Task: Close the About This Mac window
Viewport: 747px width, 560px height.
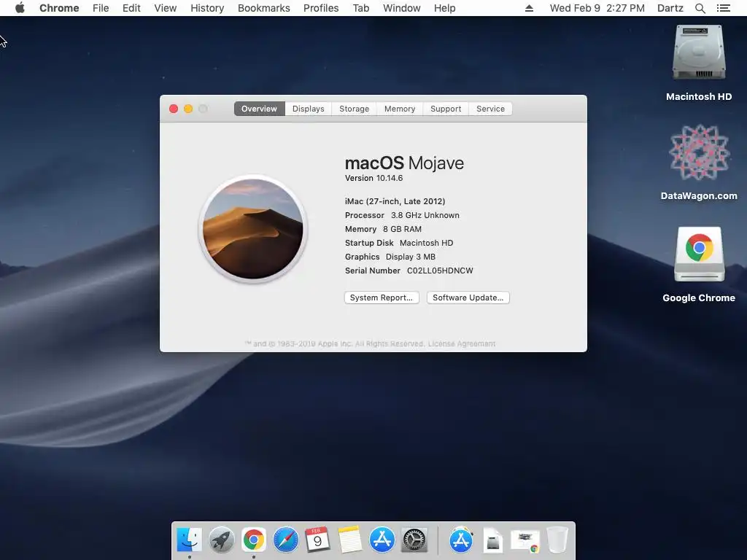Action: point(174,109)
